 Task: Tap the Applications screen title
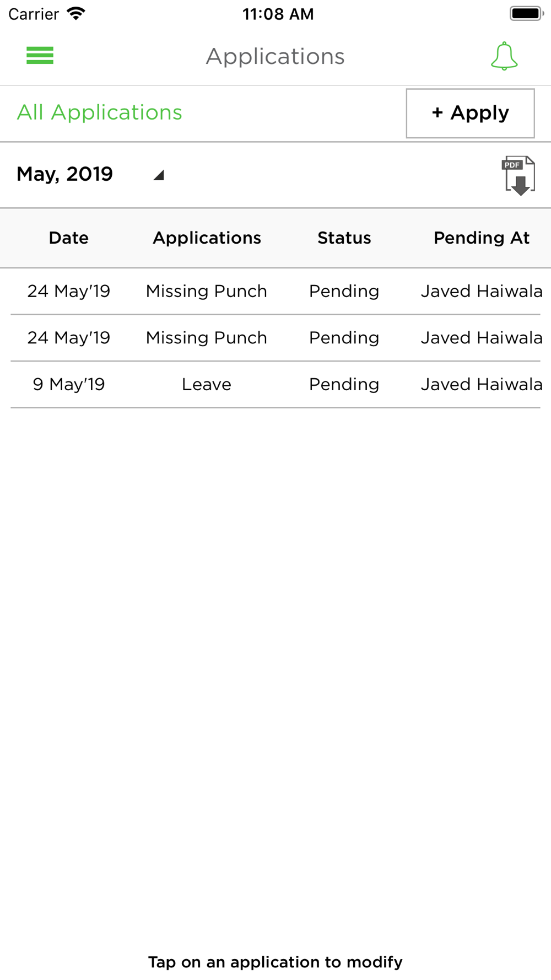tap(275, 56)
